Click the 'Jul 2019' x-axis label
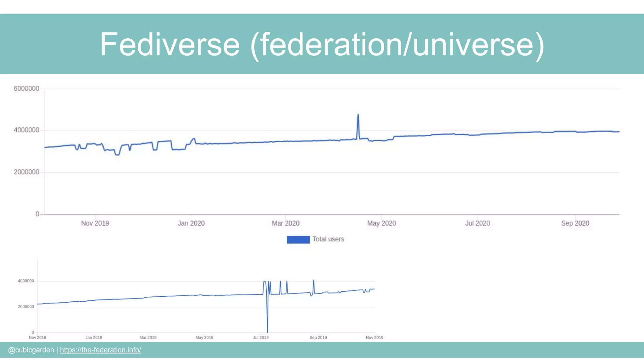The height and width of the screenshot is (362, 644). (x=261, y=337)
